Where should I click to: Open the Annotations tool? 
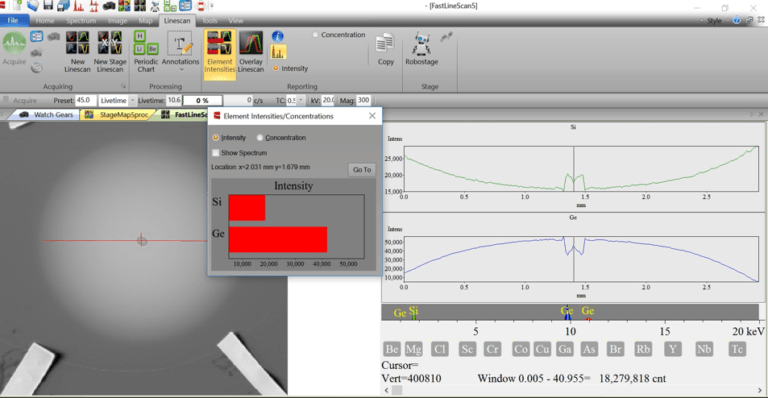[180, 52]
